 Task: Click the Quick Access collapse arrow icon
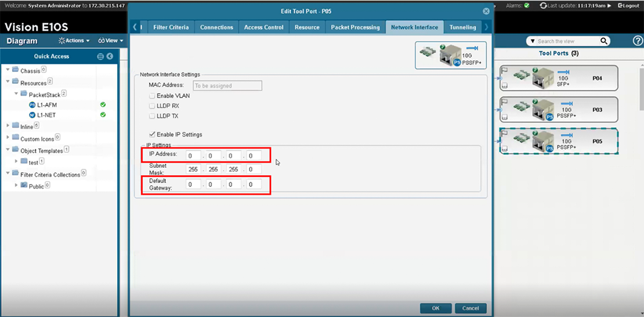click(x=110, y=56)
